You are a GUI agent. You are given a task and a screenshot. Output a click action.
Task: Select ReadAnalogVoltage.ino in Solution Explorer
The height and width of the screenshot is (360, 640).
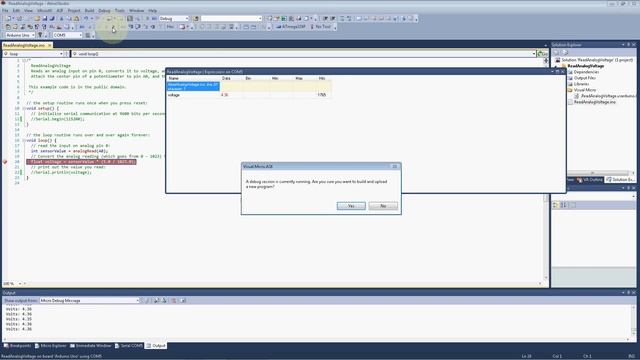tap(594, 102)
